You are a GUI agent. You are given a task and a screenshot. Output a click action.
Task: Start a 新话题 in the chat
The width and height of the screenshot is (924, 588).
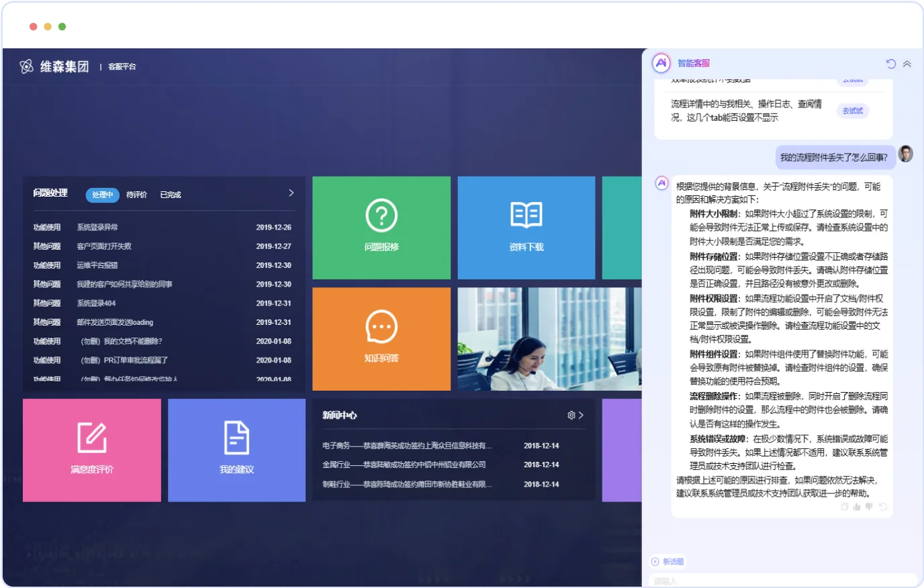(668, 562)
